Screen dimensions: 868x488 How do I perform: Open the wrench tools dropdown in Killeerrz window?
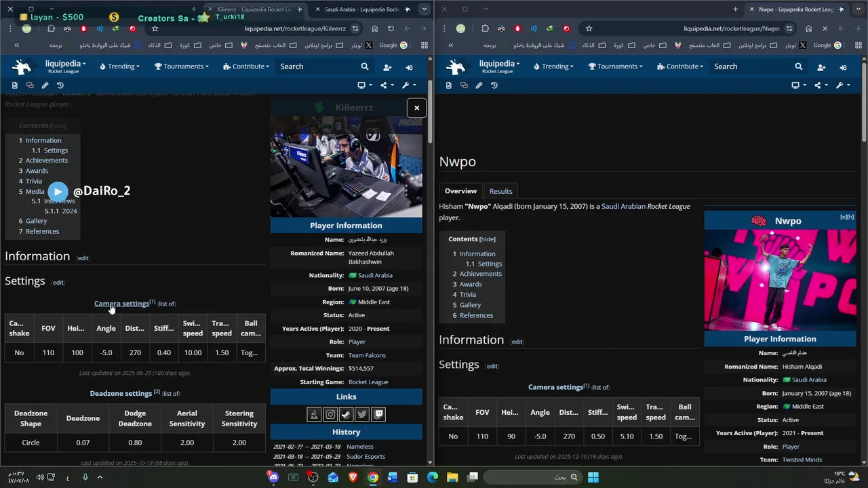(x=409, y=85)
